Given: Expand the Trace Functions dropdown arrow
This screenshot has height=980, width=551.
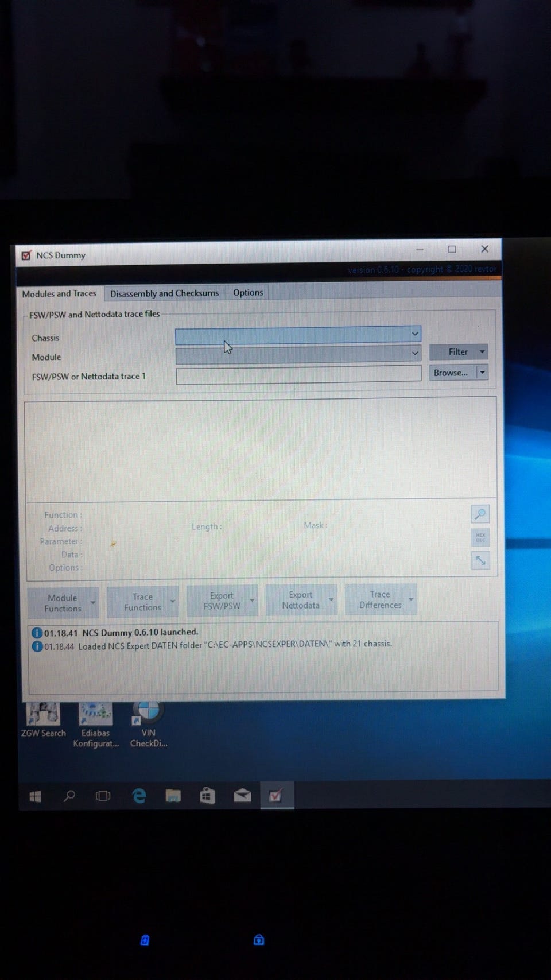Looking at the screenshot, I should (x=173, y=601).
